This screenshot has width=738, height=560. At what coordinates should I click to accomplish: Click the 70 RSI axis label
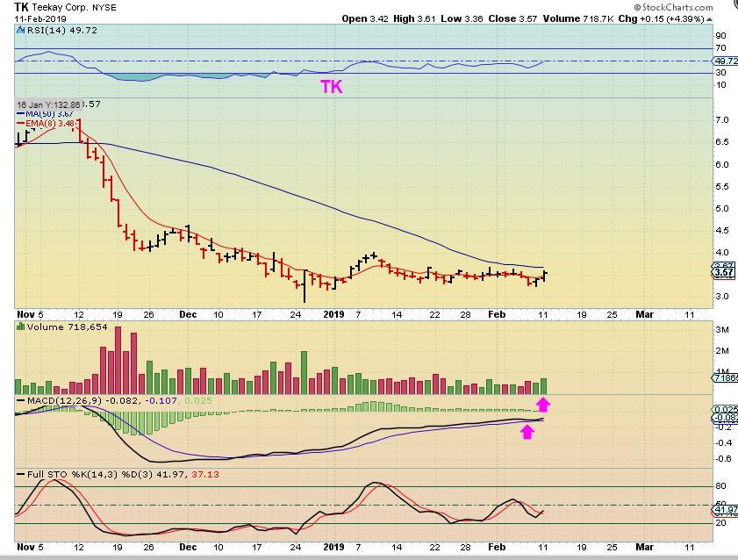point(720,48)
